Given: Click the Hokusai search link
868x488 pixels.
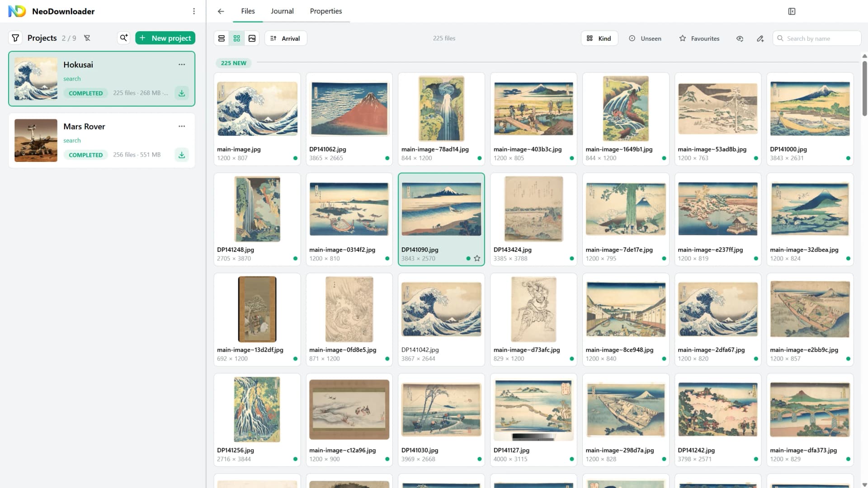Looking at the screenshot, I should pyautogui.click(x=72, y=79).
